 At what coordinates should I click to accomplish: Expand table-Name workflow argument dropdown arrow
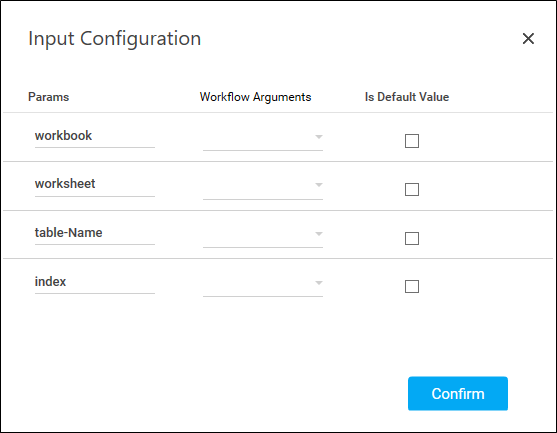pos(319,234)
